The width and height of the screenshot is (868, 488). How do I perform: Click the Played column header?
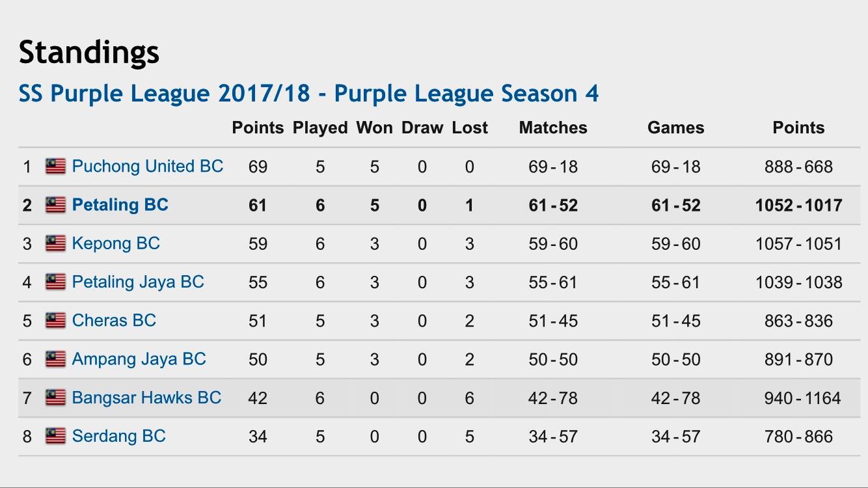coord(320,128)
